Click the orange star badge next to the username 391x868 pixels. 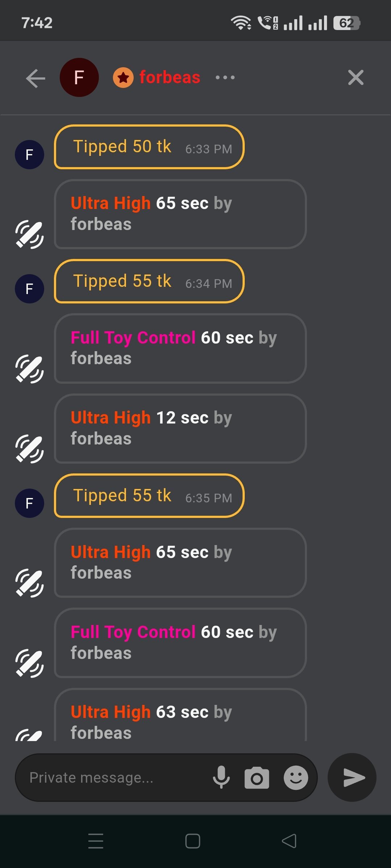123,77
